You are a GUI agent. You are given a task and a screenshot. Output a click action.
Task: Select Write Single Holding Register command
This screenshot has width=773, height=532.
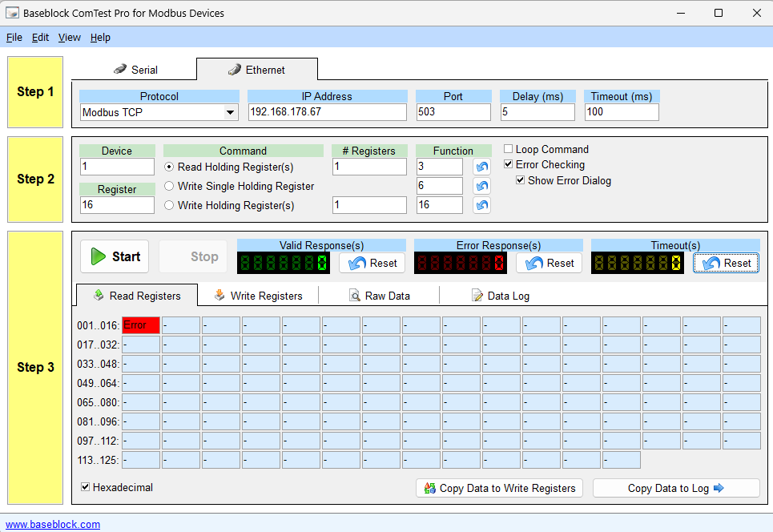click(169, 186)
